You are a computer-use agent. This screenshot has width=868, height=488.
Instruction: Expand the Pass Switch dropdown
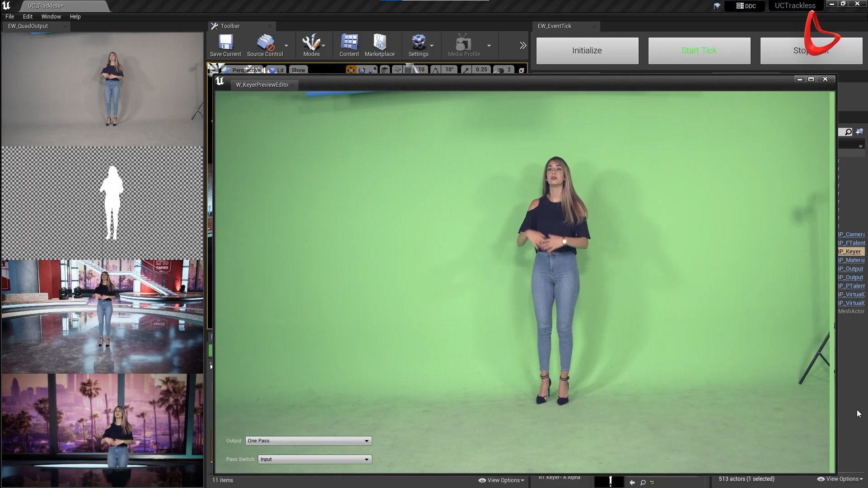tap(366, 459)
